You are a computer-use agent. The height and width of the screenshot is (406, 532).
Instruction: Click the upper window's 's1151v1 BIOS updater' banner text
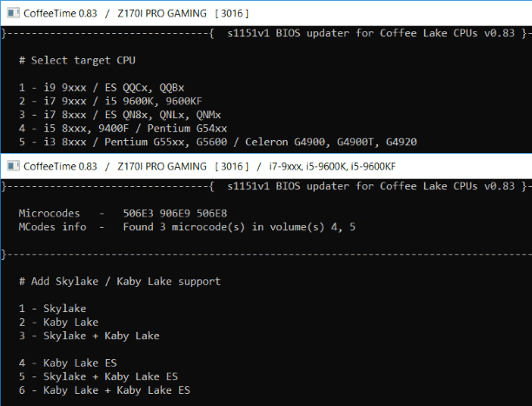point(371,33)
